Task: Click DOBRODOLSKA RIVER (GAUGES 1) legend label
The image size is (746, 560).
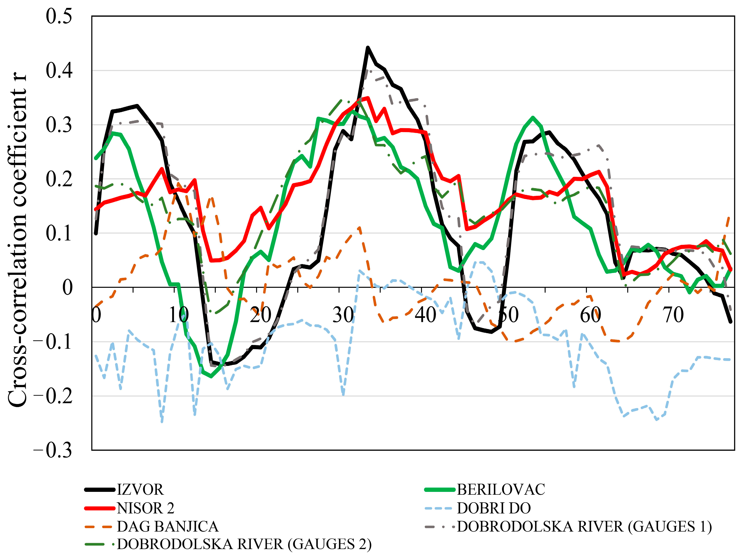Action: [x=584, y=527]
